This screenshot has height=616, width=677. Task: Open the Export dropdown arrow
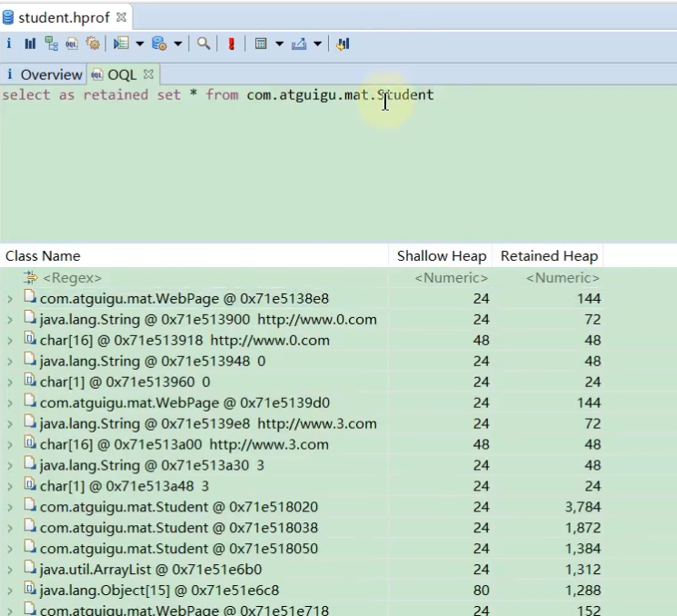(317, 44)
